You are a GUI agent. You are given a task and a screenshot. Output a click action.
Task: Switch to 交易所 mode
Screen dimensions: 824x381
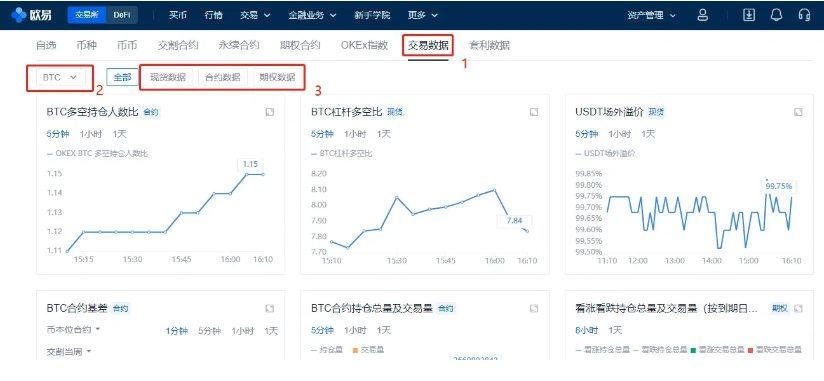[x=87, y=15]
